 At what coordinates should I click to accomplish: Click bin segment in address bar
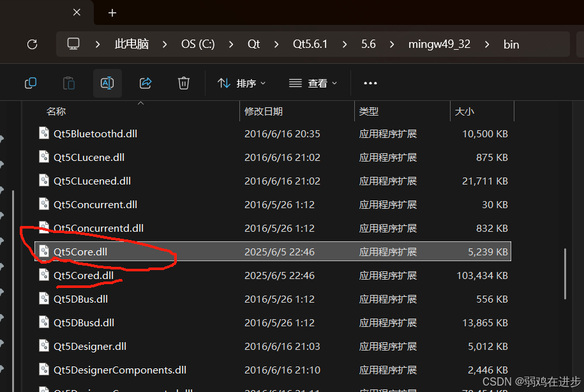click(x=511, y=45)
